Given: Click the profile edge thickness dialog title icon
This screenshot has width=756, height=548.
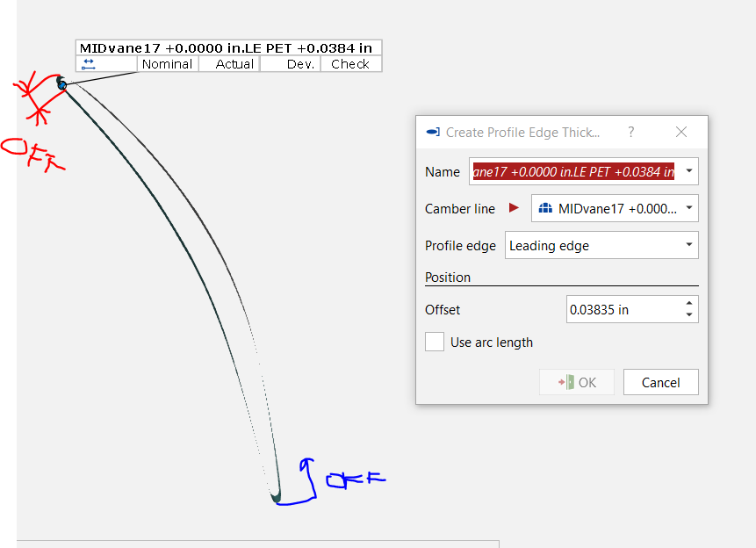Looking at the screenshot, I should coord(433,133).
